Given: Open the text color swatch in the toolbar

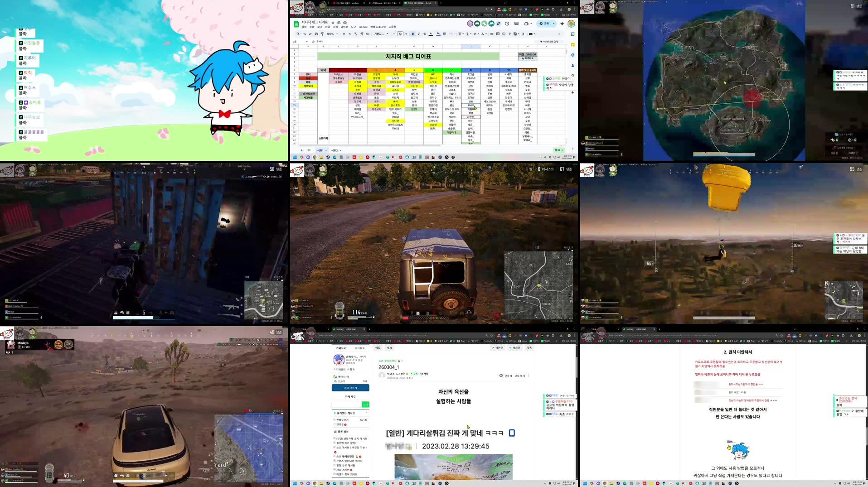Looking at the screenshot, I should click(431, 34).
